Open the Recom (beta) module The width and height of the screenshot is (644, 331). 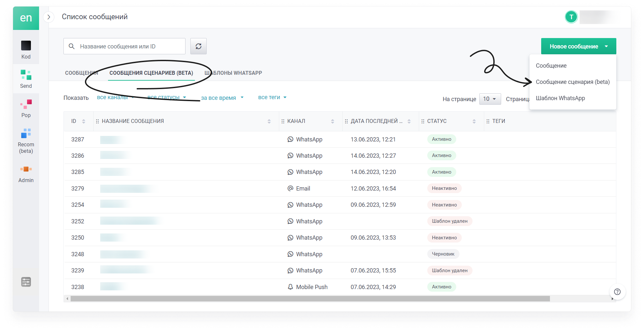26,140
